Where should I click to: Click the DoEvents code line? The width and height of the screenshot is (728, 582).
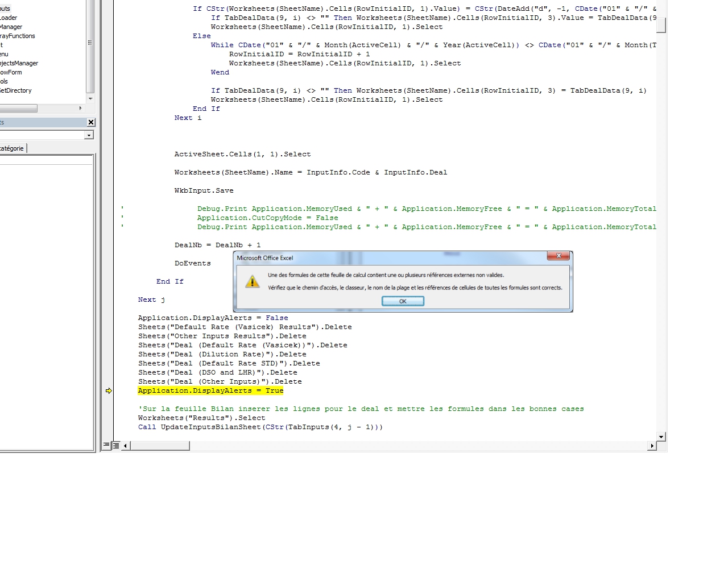coord(192,263)
